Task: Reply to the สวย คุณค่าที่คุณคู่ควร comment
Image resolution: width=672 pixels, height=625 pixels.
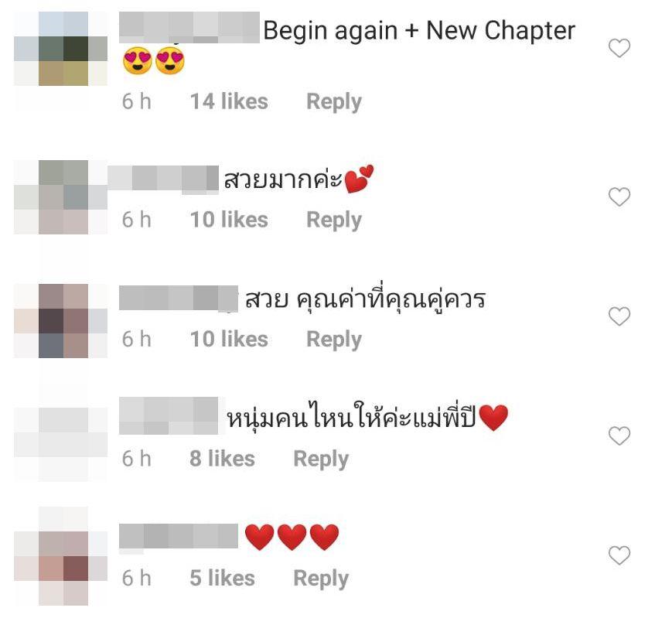Action: (334, 340)
